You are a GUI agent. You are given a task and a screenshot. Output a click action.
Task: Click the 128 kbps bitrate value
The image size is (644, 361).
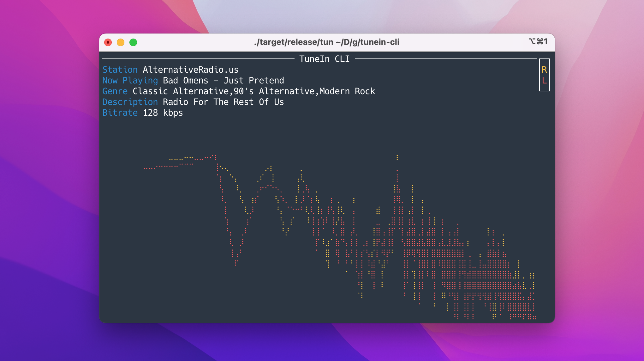(163, 113)
